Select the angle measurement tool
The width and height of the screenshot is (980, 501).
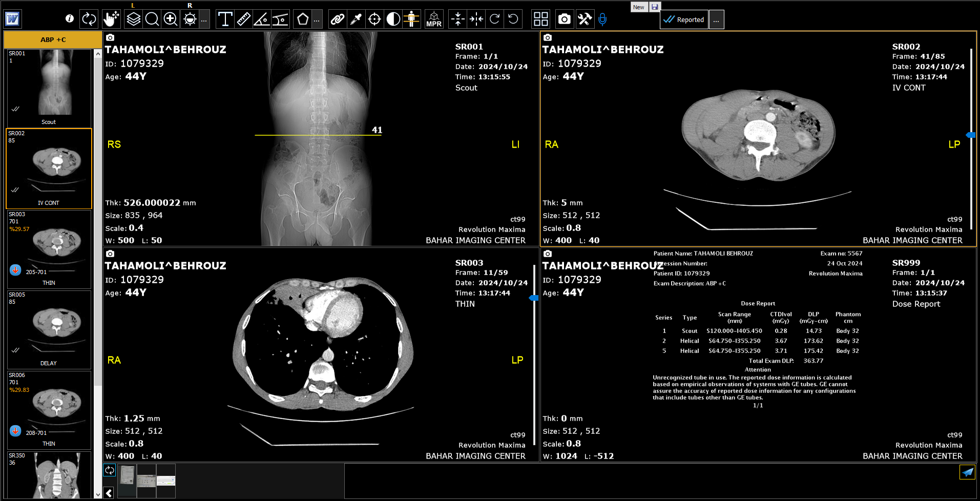262,19
